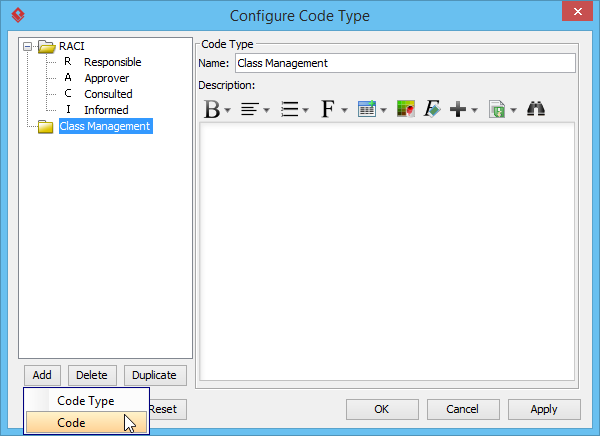This screenshot has width=600, height=436.
Task: Click the Visual Paradigm logo icon
Action: click(18, 15)
